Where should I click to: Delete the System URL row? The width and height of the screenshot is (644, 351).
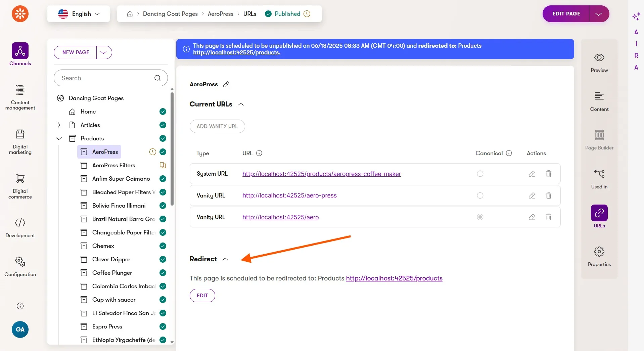(549, 174)
